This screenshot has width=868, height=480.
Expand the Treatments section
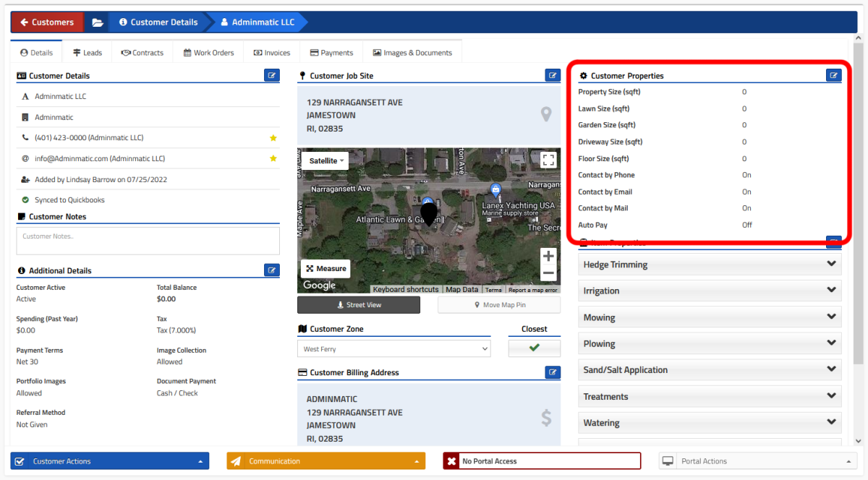coord(710,396)
